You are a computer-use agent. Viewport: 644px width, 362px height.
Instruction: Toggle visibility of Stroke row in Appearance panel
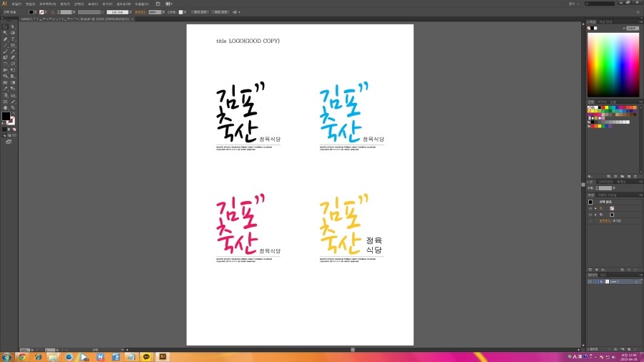(590, 208)
